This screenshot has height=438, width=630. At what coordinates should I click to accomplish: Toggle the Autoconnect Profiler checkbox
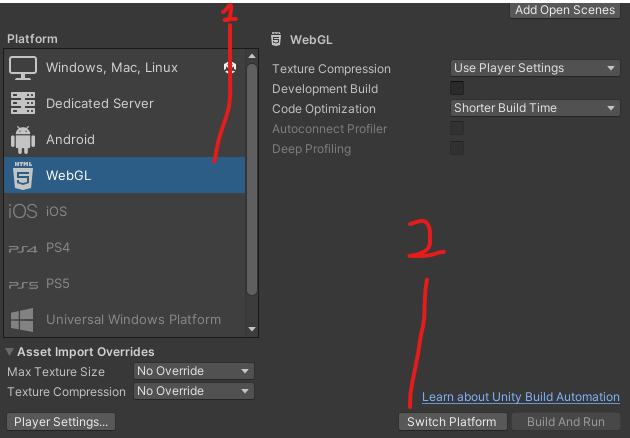457,129
